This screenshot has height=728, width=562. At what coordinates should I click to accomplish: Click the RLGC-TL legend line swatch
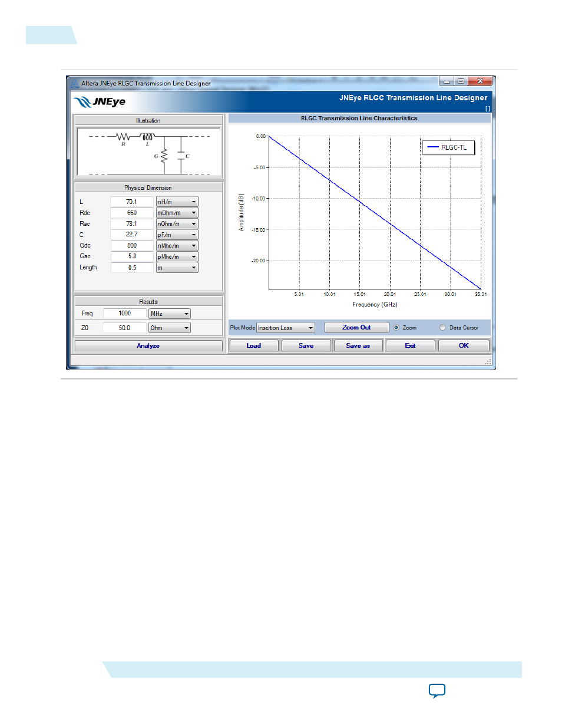433,147
